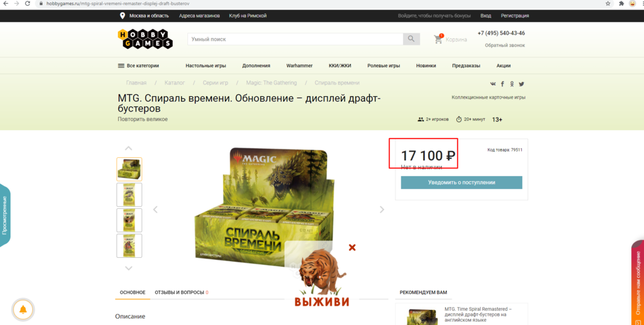This screenshot has height=325, width=644.
Task: Open Warhammer menu item
Action: click(x=299, y=65)
